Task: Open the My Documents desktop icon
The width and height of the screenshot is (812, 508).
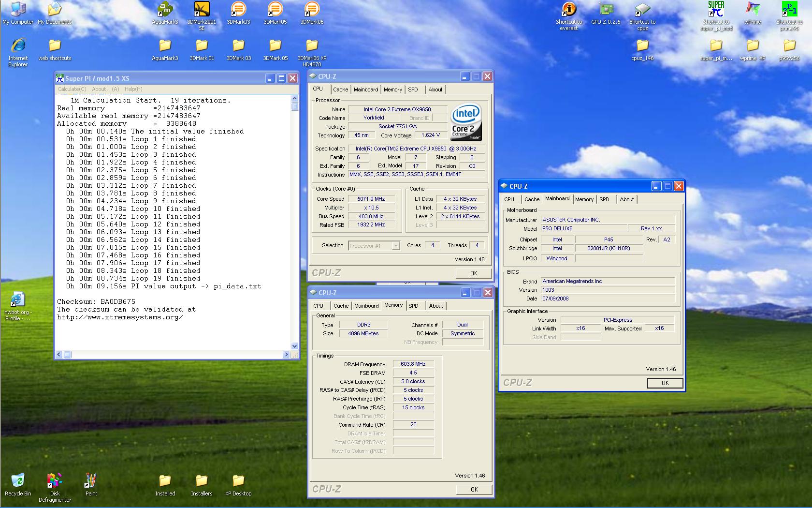Action: coord(55,13)
